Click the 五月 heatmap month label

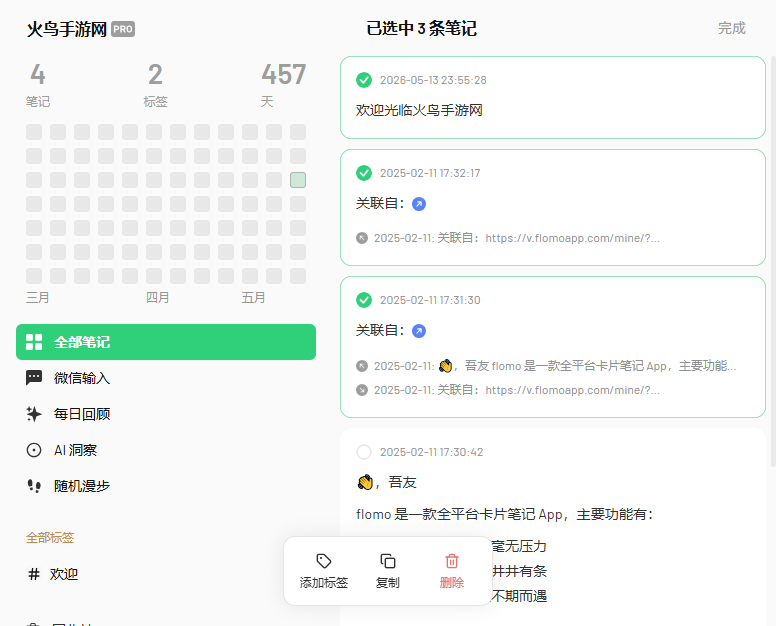point(253,297)
